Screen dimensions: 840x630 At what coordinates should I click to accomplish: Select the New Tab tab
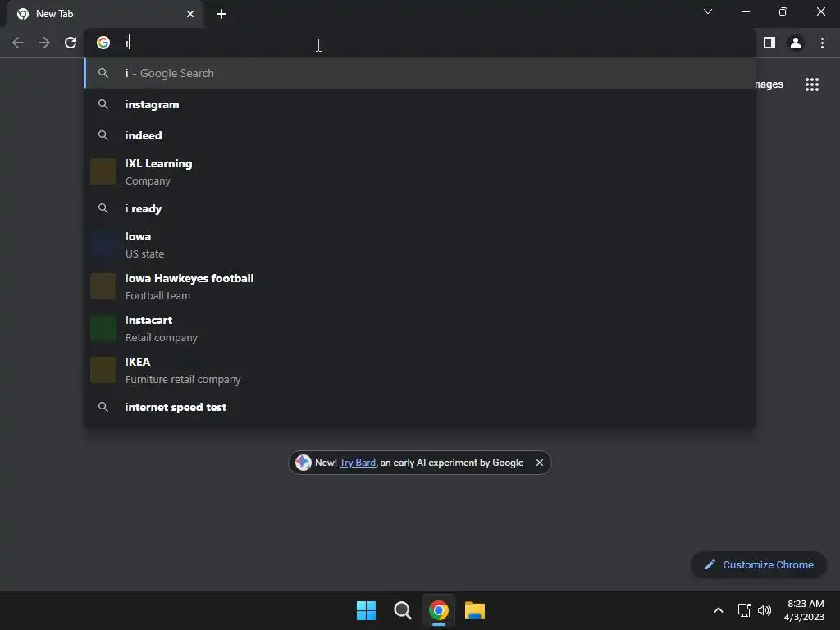click(105, 14)
